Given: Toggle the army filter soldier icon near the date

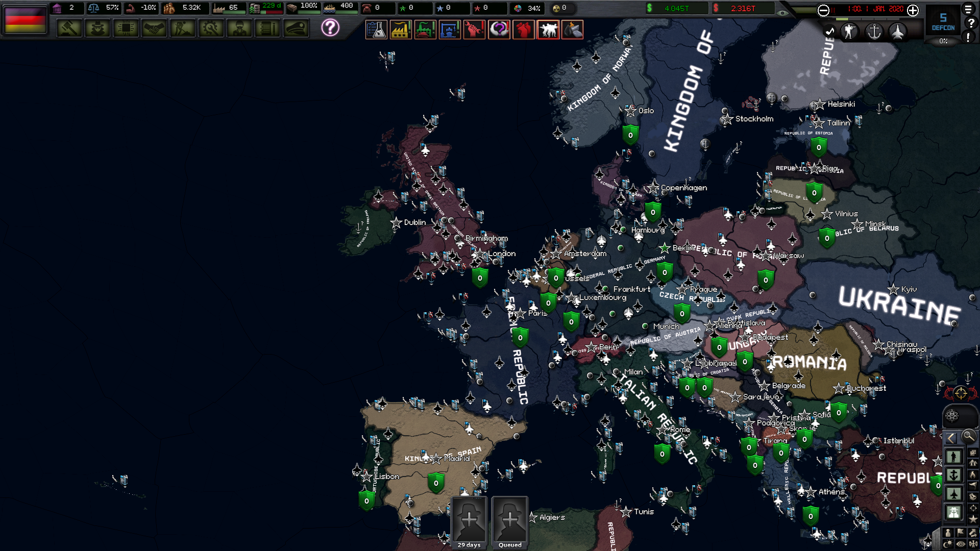Looking at the screenshot, I should [x=850, y=32].
